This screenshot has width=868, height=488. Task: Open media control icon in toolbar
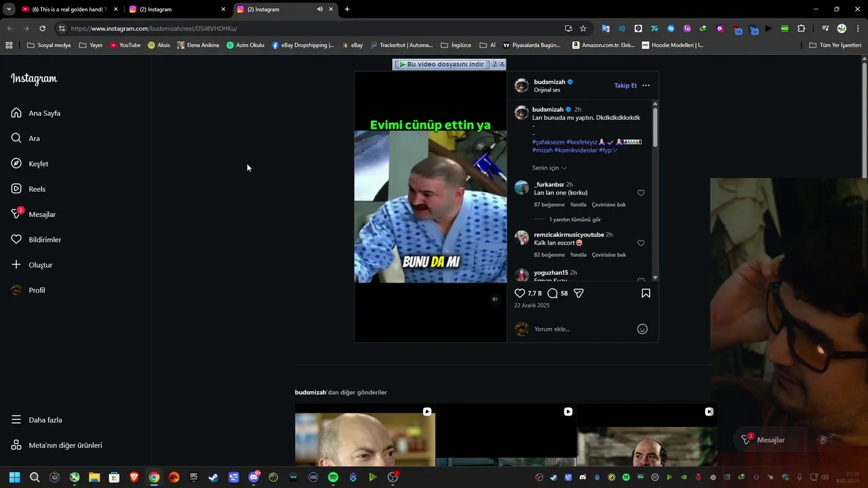pos(825,28)
